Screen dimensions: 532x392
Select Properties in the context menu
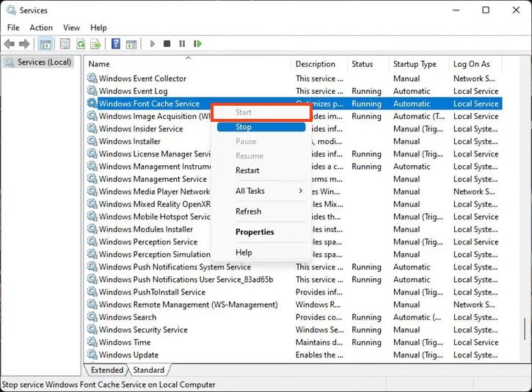[x=255, y=232]
